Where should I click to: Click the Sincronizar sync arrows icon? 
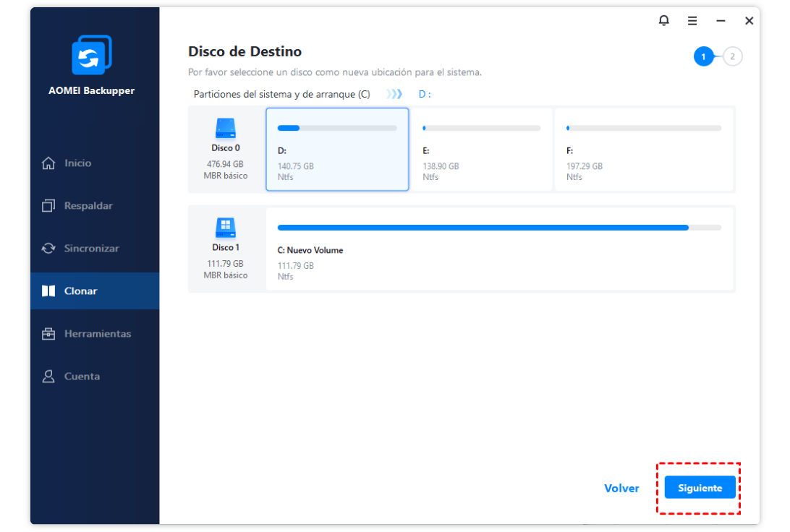[48, 248]
